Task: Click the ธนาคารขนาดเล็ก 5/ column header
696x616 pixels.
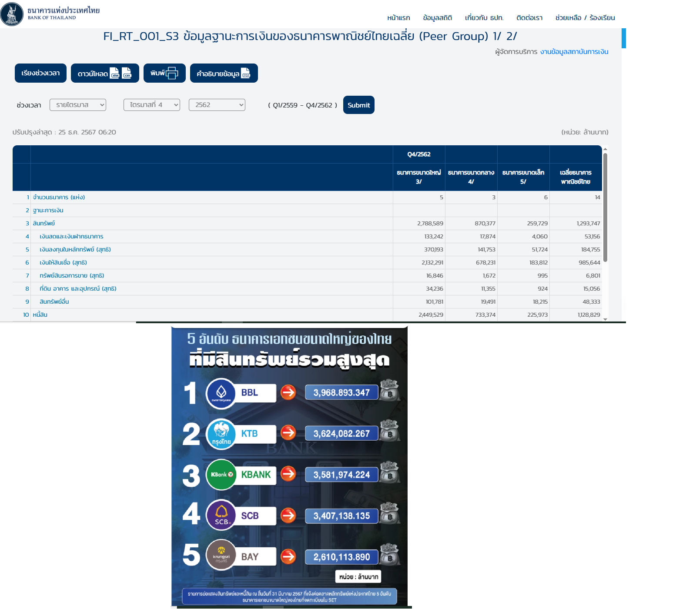Action: (x=523, y=177)
